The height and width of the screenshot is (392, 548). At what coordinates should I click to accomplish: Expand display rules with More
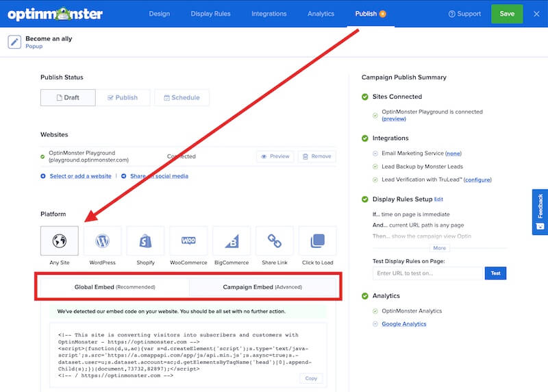439,248
